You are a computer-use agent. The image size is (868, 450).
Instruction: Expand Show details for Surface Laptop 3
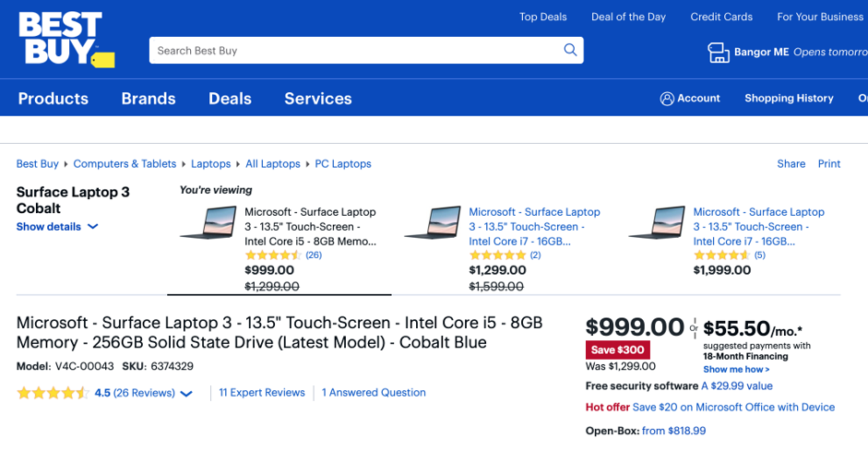pyautogui.click(x=56, y=227)
